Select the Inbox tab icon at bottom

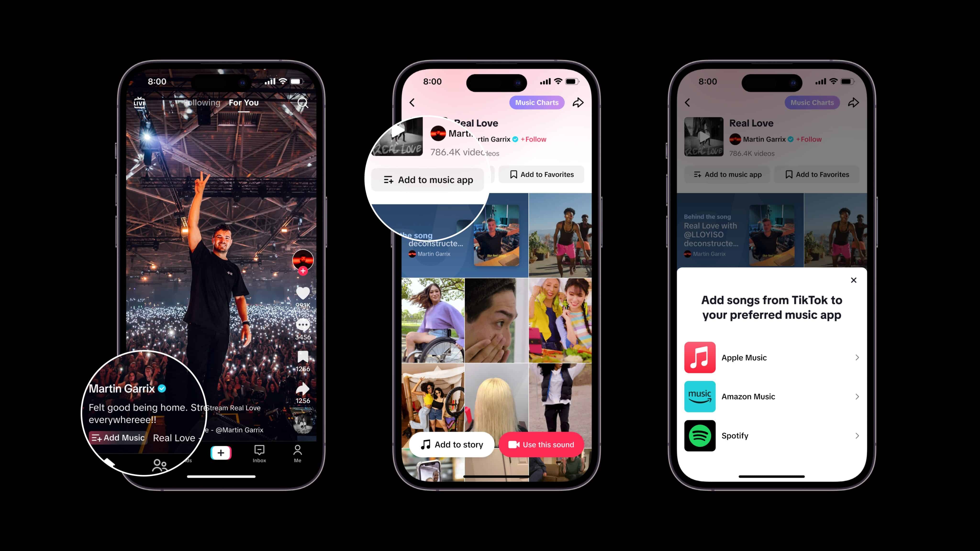tap(259, 454)
